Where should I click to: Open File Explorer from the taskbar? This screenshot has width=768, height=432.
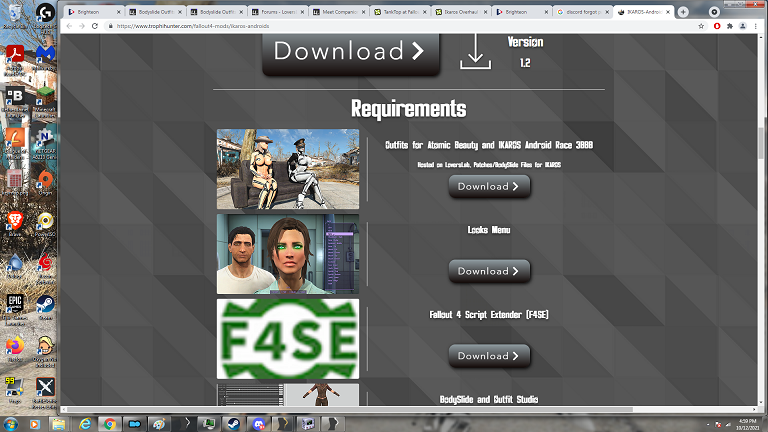click(x=59, y=424)
